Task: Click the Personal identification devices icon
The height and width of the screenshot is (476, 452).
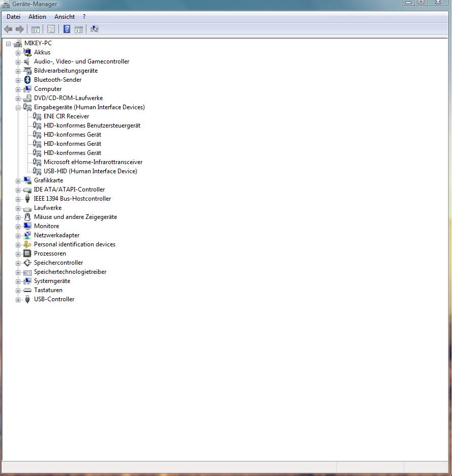Action: [27, 244]
